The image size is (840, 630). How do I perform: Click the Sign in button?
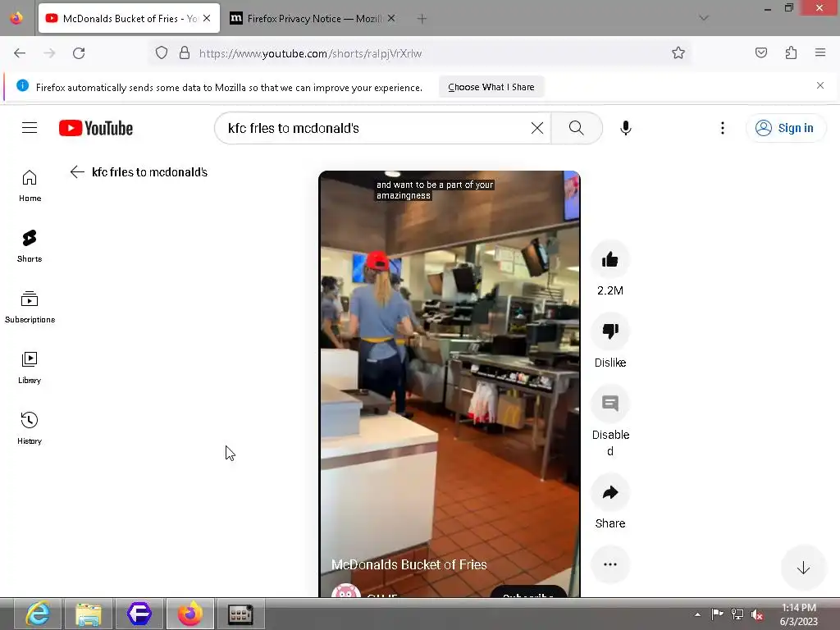pos(785,128)
